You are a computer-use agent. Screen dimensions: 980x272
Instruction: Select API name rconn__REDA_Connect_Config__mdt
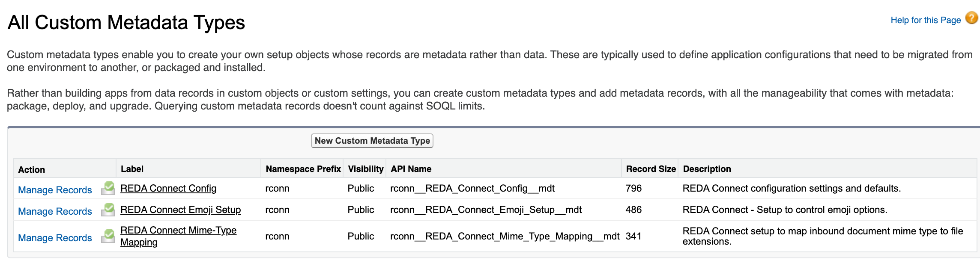(x=472, y=188)
